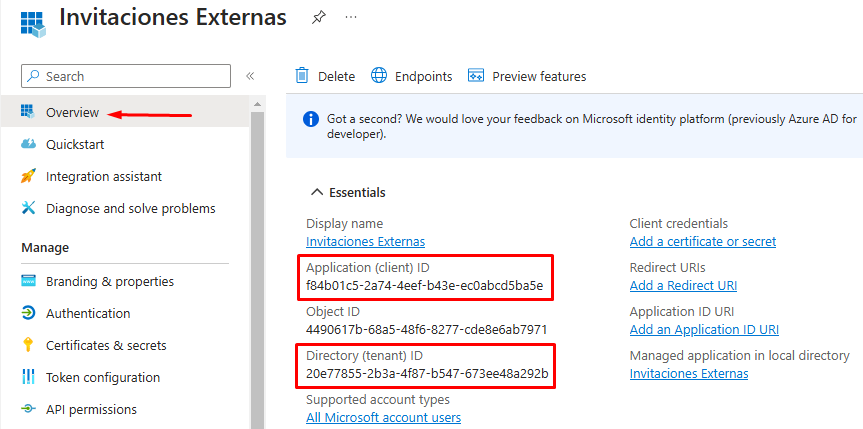Click the Diagnose and solve problems wrench icon
Image resolution: width=863 pixels, height=429 pixels.
pos(28,208)
